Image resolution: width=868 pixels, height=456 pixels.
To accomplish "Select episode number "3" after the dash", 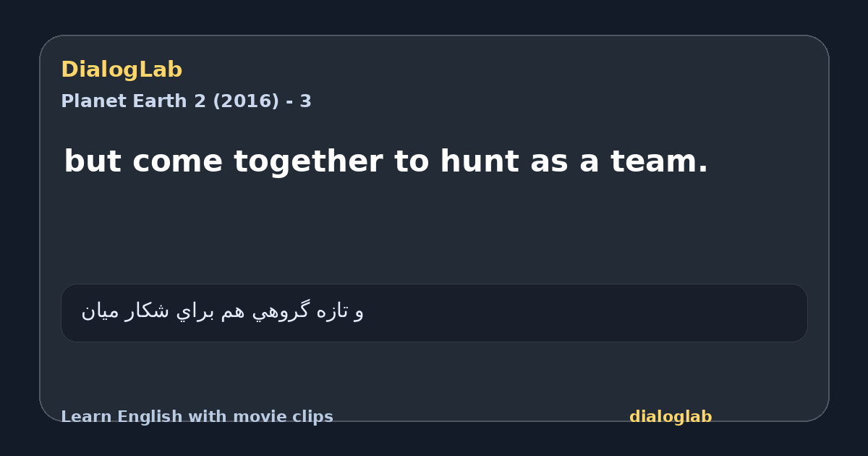I will coord(306,101).
